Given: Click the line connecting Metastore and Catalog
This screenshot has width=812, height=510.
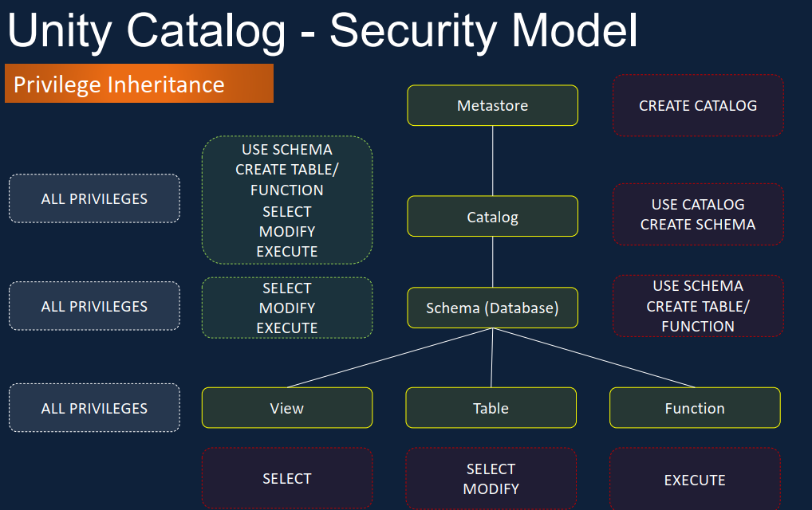Looking at the screenshot, I should (x=492, y=161).
